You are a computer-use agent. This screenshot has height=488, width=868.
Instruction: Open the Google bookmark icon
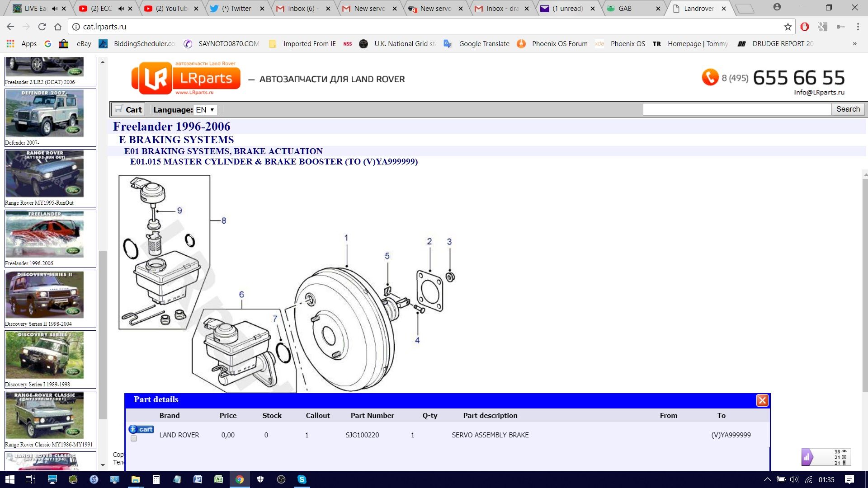48,44
